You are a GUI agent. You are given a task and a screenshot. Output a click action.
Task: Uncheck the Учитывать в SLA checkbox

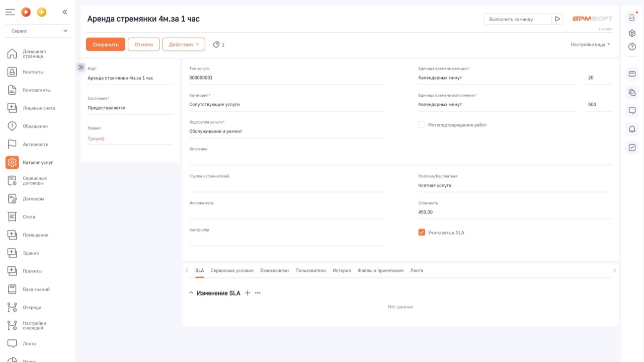click(x=422, y=233)
